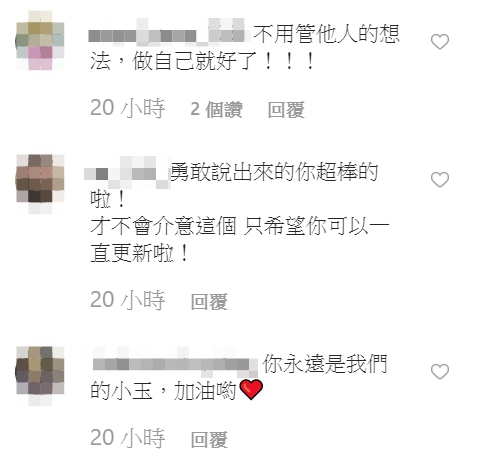Like the comment "不用管他人的想法"
477x468 pixels.
440,42
